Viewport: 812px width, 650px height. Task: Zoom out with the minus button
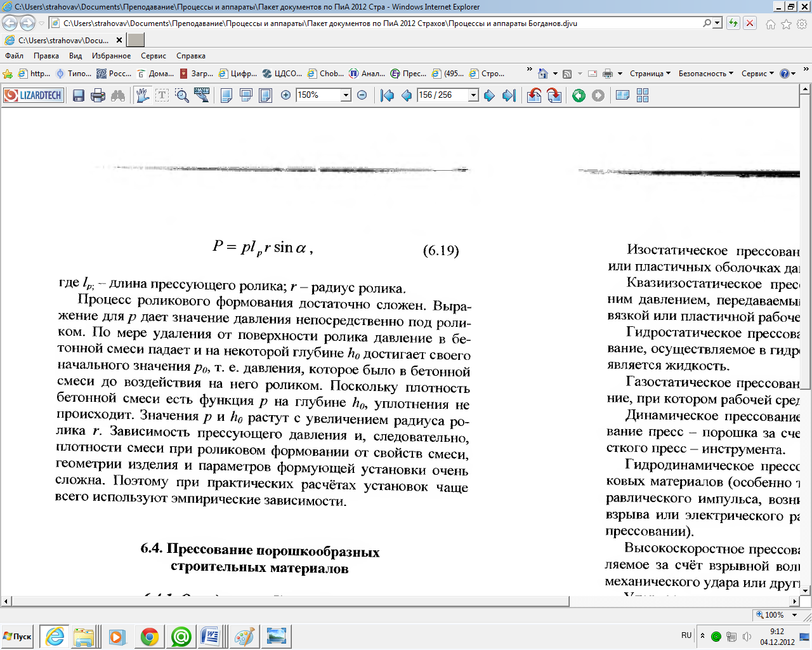pyautogui.click(x=362, y=95)
